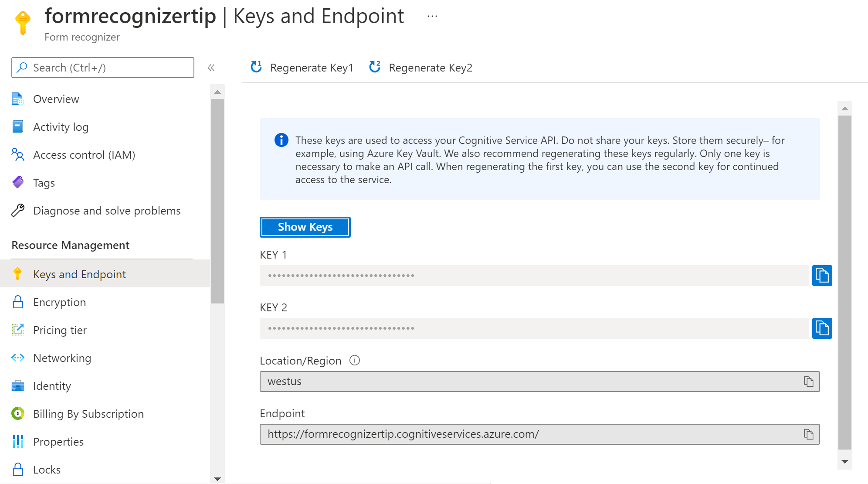This screenshot has height=484, width=868.
Task: Click the masked KEY 1 field
Action: pos(534,276)
